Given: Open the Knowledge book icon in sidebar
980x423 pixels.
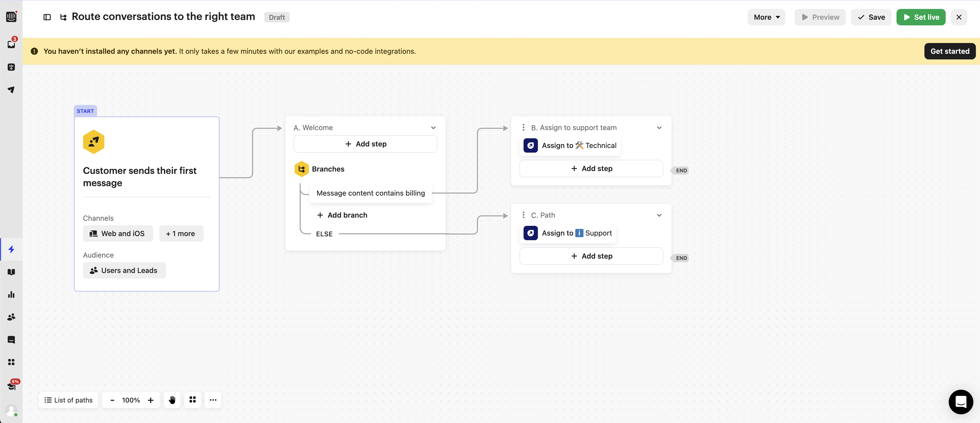Looking at the screenshot, I should tap(12, 272).
